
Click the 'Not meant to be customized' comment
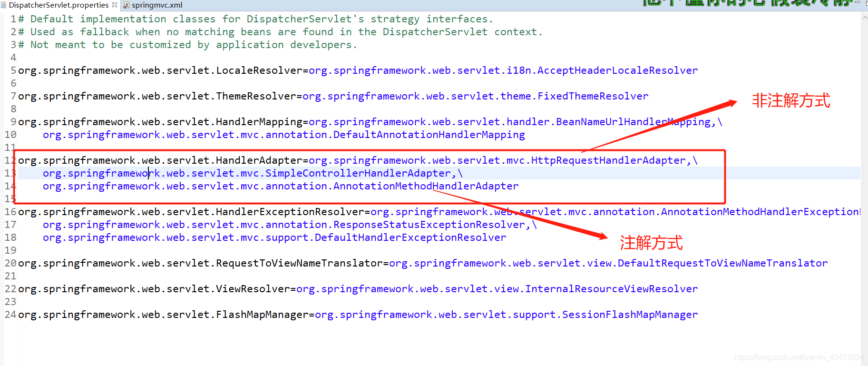[187, 45]
